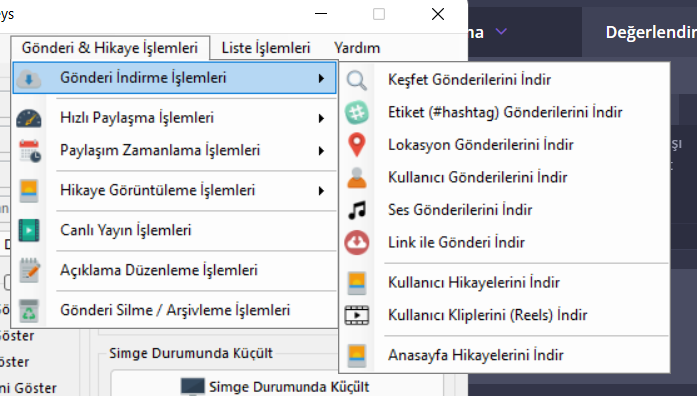Screen dimensions: 697x396
Task: Select Lokasyon Gönderilerini İndir submenu item
Action: [505, 145]
